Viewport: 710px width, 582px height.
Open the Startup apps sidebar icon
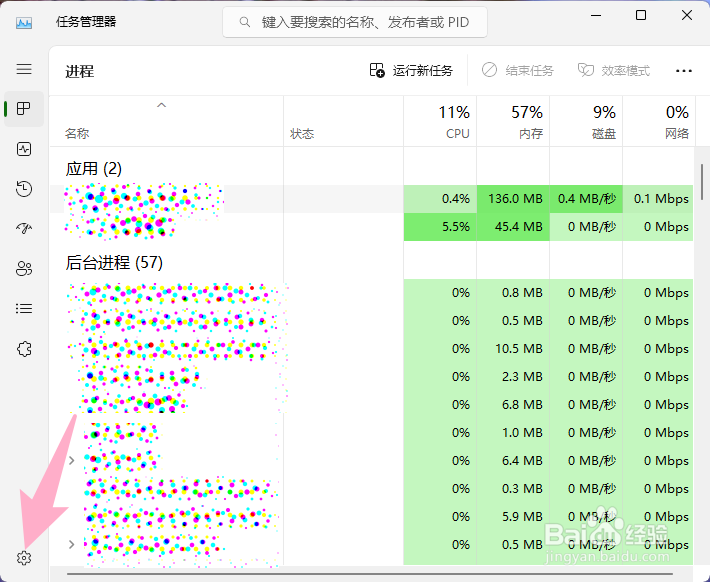(25, 228)
